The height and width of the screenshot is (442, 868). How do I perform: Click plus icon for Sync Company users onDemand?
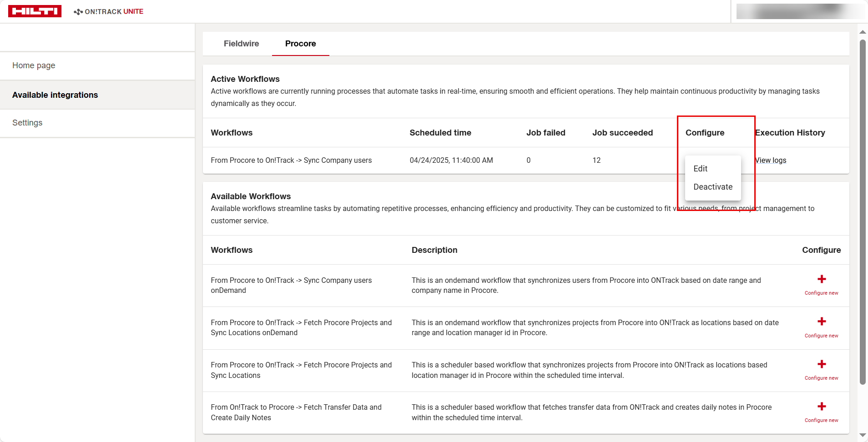click(822, 279)
